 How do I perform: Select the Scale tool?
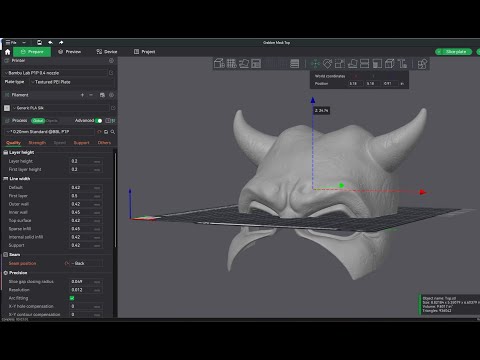[340, 64]
